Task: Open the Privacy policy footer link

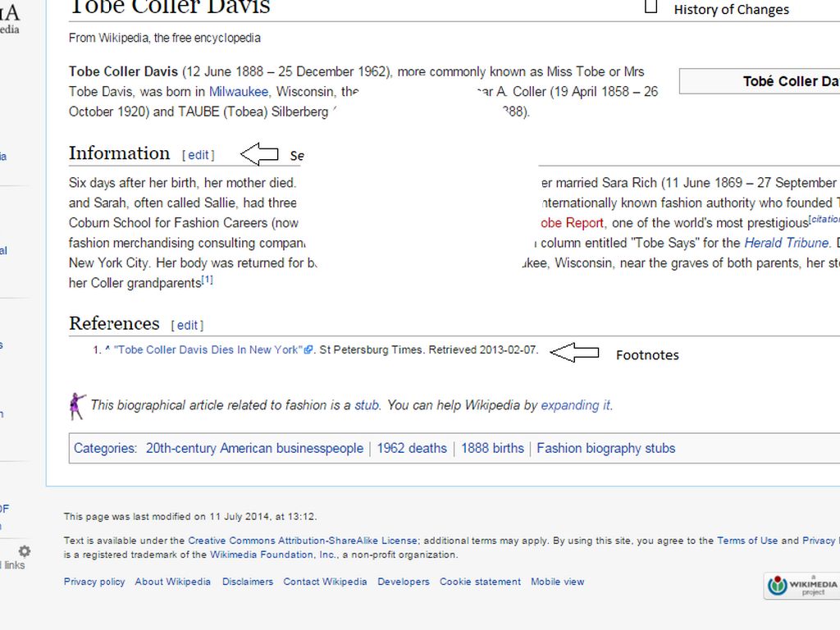Action: [94, 582]
